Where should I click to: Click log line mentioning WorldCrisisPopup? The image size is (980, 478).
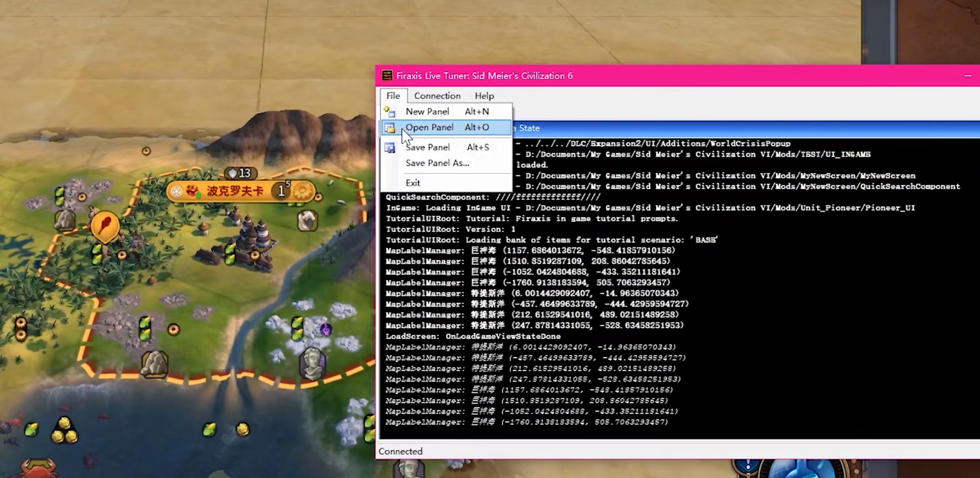[654, 144]
